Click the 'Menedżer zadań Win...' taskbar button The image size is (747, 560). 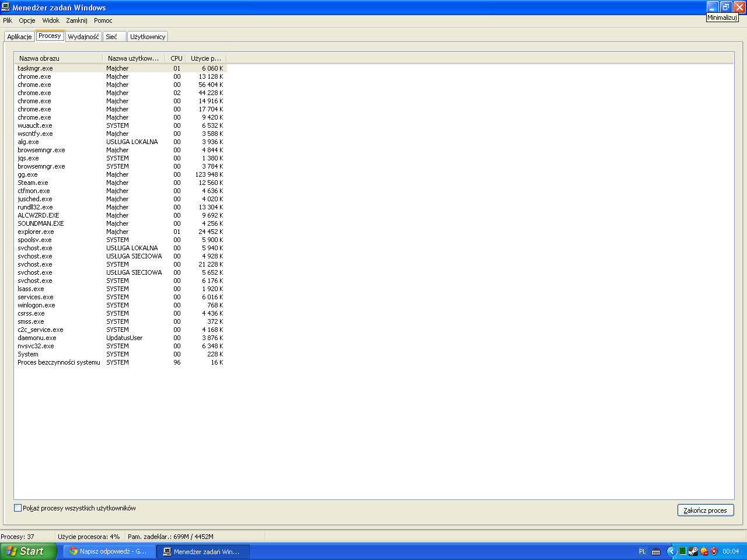(x=204, y=551)
